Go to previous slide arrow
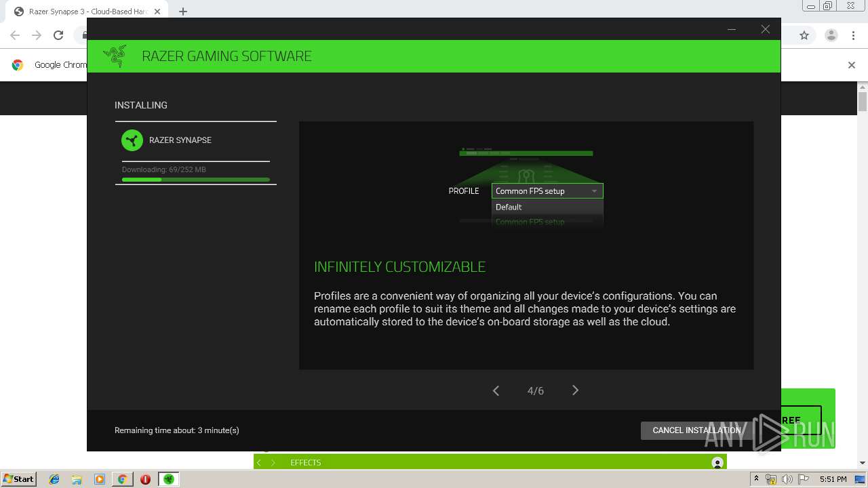 [x=496, y=390]
